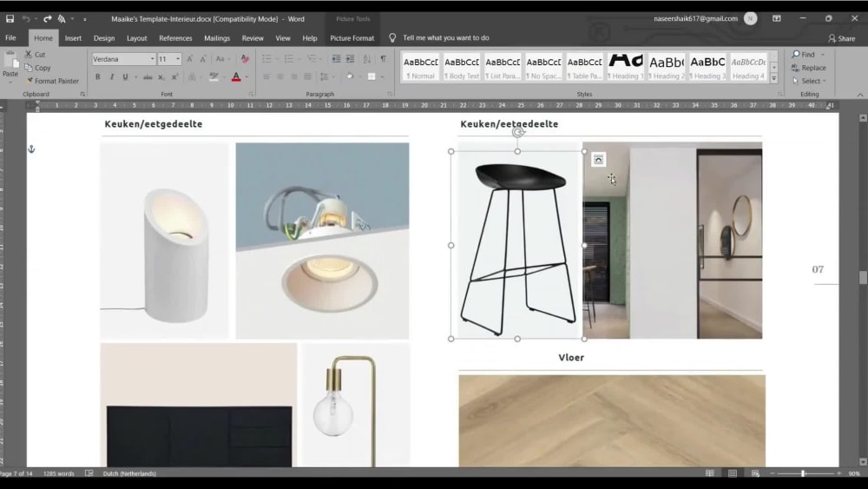This screenshot has width=868, height=489.
Task: Switch to Web Layout view
Action: 755,473
